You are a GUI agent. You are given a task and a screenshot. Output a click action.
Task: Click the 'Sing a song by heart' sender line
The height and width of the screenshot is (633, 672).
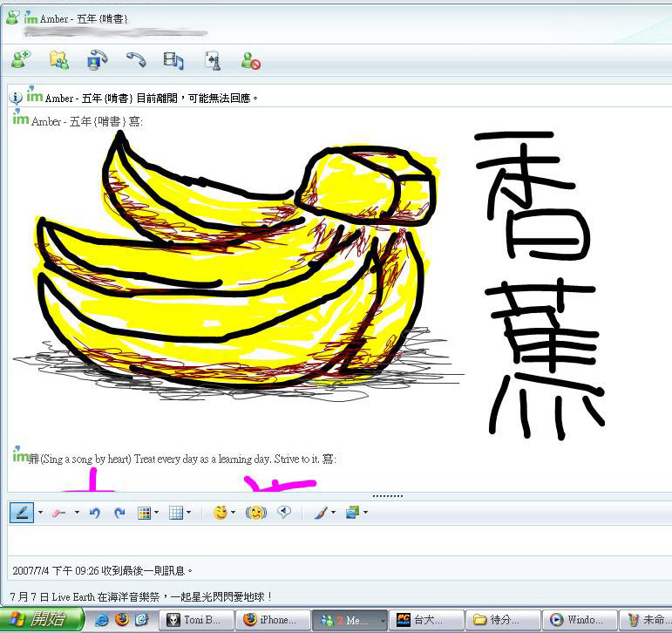point(175,459)
